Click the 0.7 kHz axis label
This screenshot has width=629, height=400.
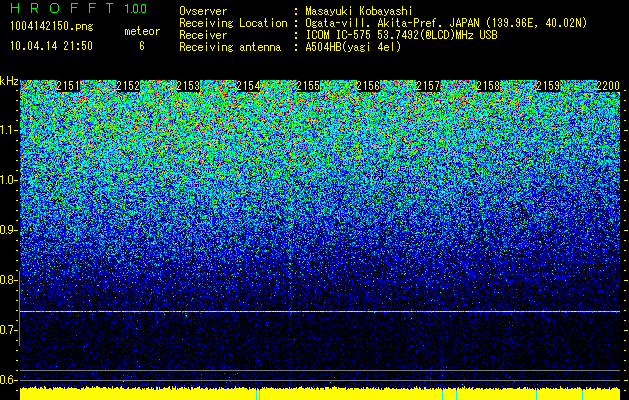click(9, 330)
